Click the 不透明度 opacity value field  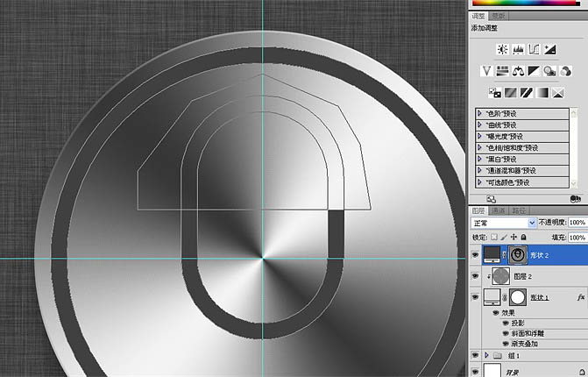(577, 223)
